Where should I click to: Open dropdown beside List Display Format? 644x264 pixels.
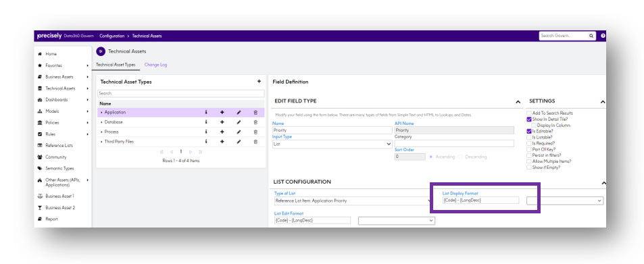(565, 201)
